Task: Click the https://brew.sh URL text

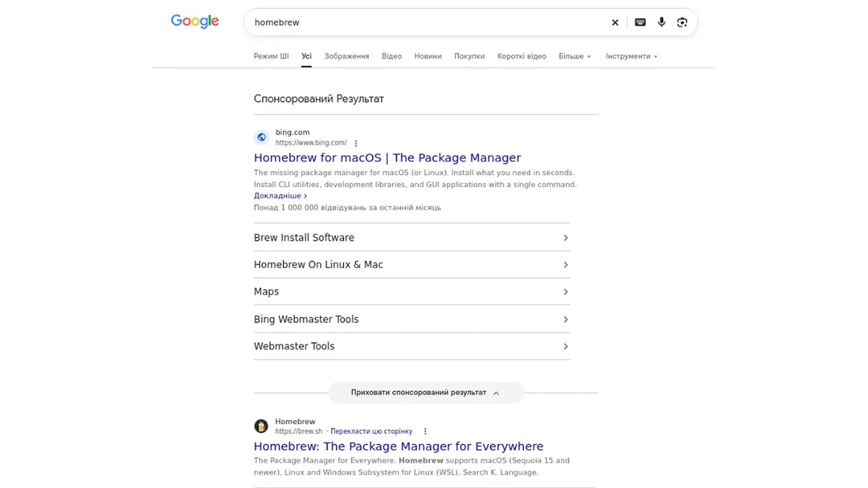Action: click(299, 431)
